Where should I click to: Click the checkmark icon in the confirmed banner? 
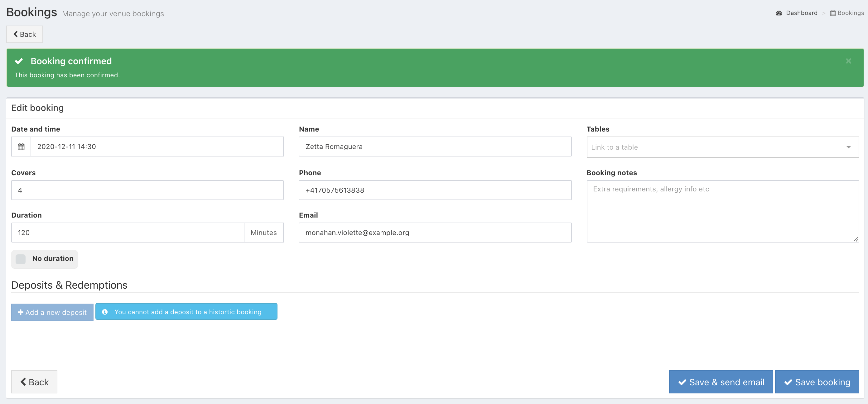19,61
